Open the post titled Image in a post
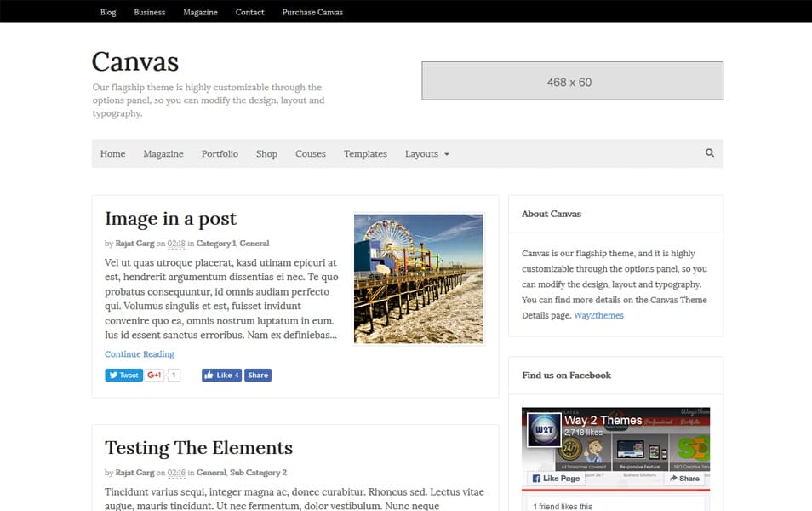Viewport: 812px width, 511px height. [170, 219]
